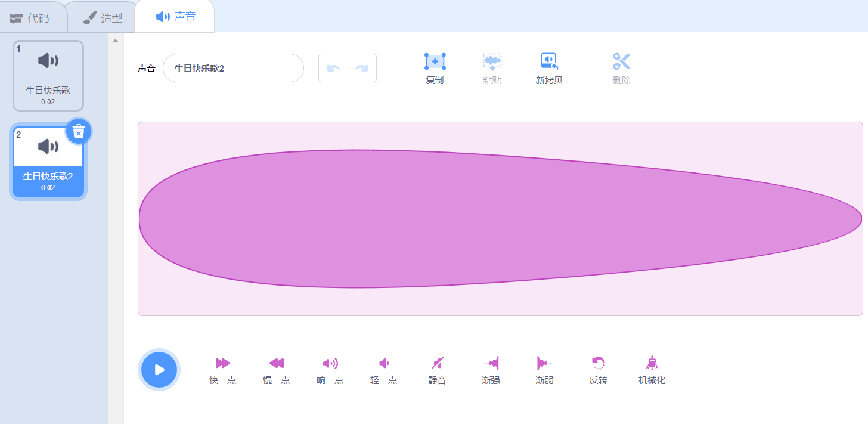
Task: Click the 复制 copy tool
Action: (435, 62)
